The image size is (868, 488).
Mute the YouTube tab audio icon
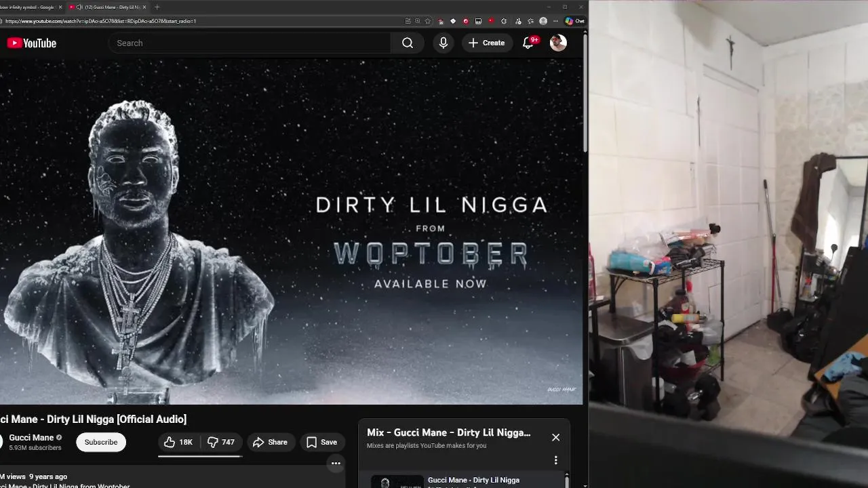tap(79, 7)
